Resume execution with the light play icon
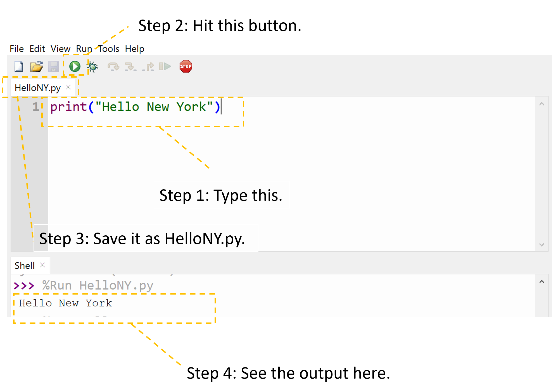556x392 pixels. click(165, 66)
